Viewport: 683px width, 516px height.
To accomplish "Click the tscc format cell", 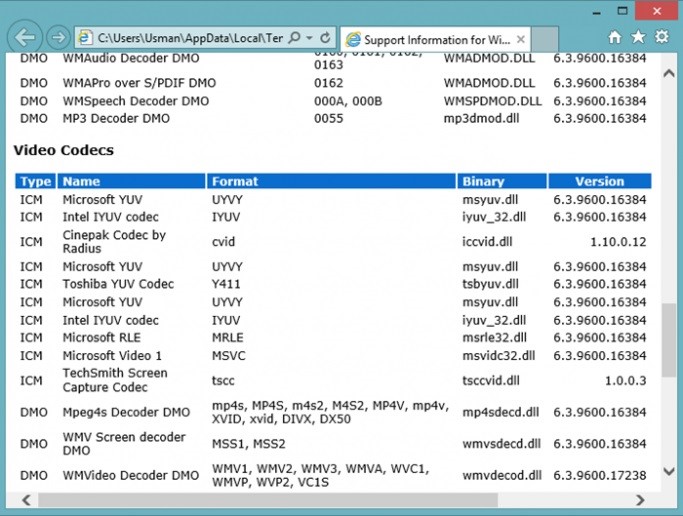I will [x=223, y=381].
